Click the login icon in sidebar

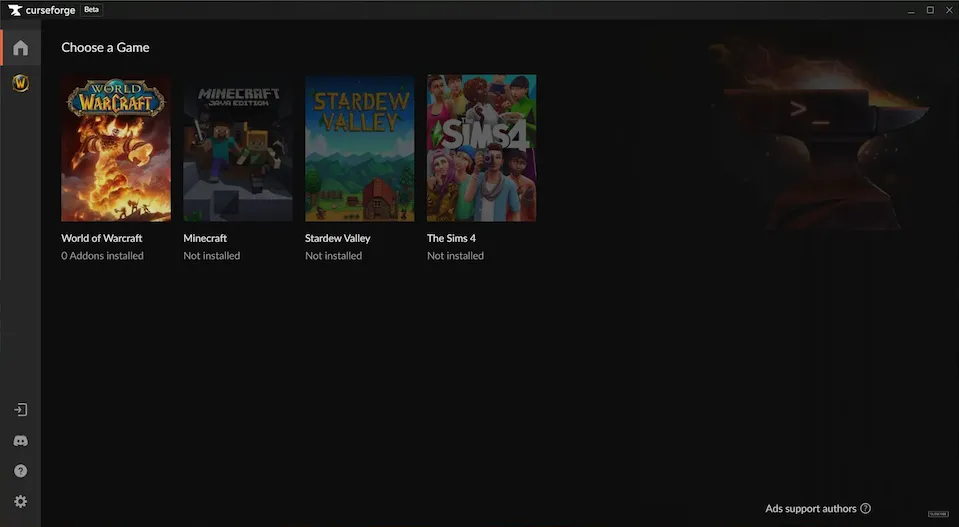pos(20,410)
